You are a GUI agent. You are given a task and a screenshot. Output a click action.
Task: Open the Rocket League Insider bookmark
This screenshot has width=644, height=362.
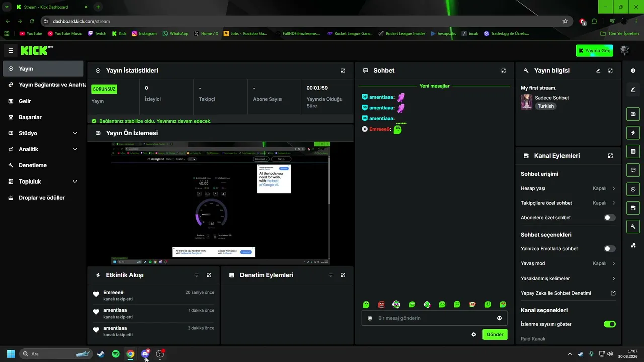tap(401, 34)
